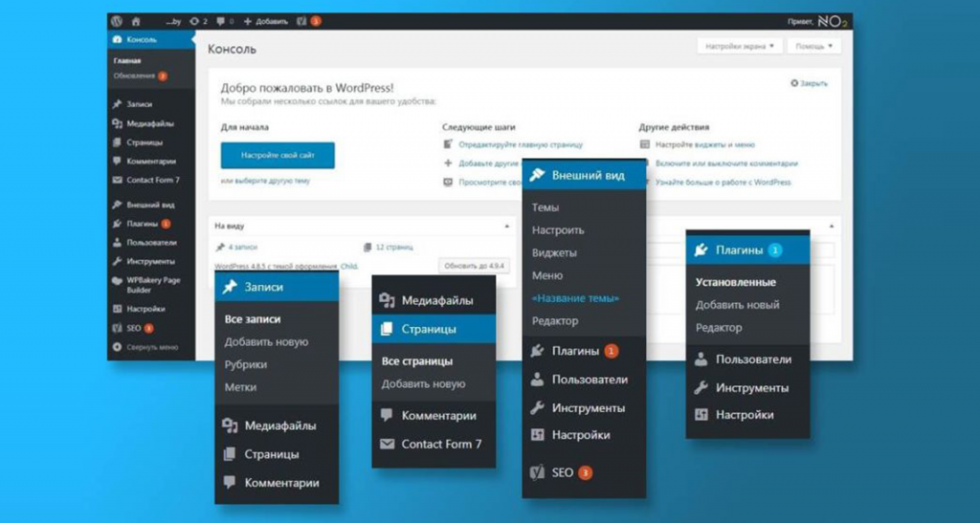
Task: Click the Включите или выключите комментарии link
Action: point(726,163)
